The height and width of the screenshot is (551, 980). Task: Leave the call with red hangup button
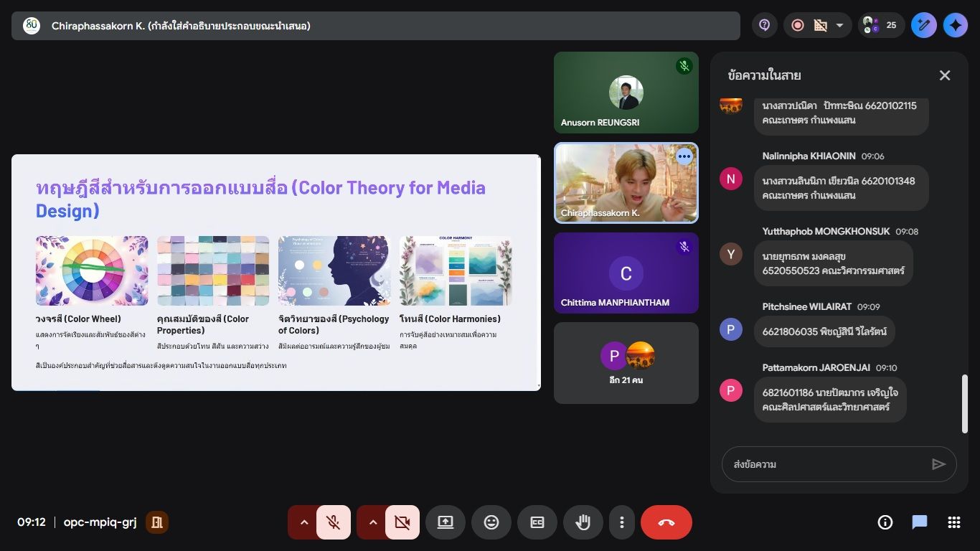666,522
